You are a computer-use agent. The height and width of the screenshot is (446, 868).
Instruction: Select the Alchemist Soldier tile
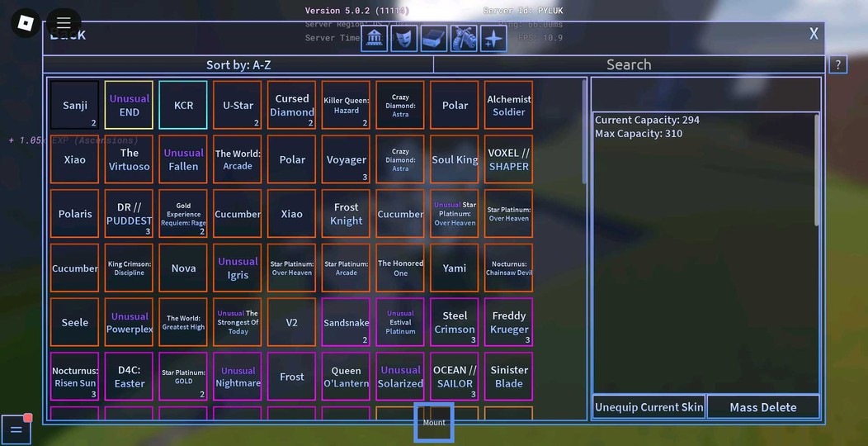click(x=509, y=105)
